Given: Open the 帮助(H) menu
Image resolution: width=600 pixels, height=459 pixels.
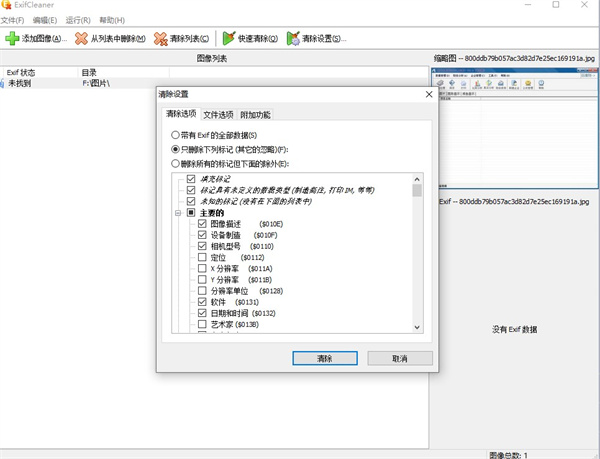Looking at the screenshot, I should tap(110, 20).
